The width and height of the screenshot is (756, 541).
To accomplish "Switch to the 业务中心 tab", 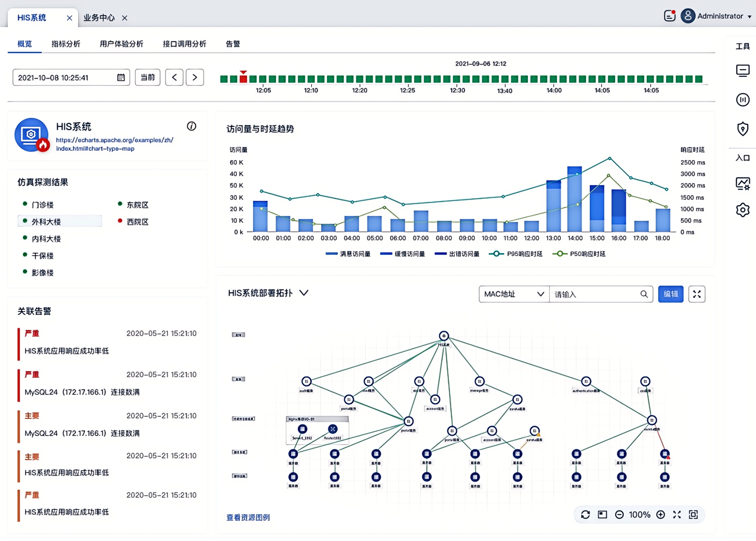I will pos(99,18).
